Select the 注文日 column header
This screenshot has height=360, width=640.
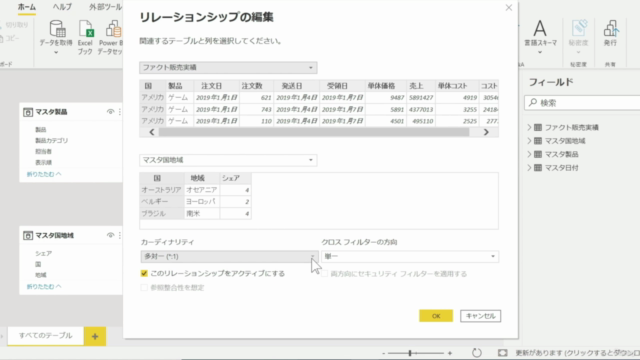(211, 86)
